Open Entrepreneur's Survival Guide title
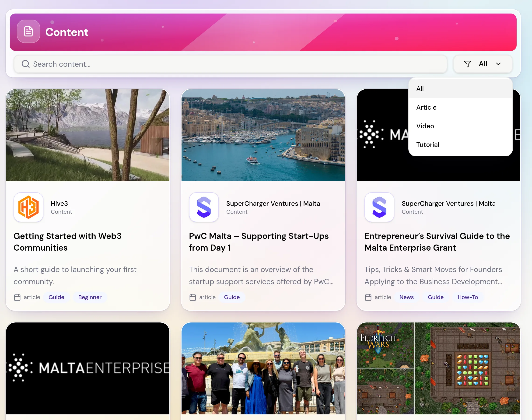Screen dimensions: 532x420 coord(437,242)
